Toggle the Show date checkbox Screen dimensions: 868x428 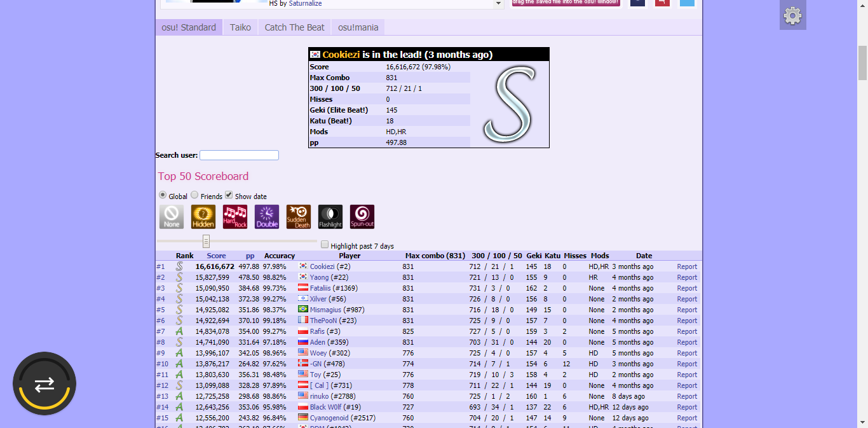(x=229, y=195)
